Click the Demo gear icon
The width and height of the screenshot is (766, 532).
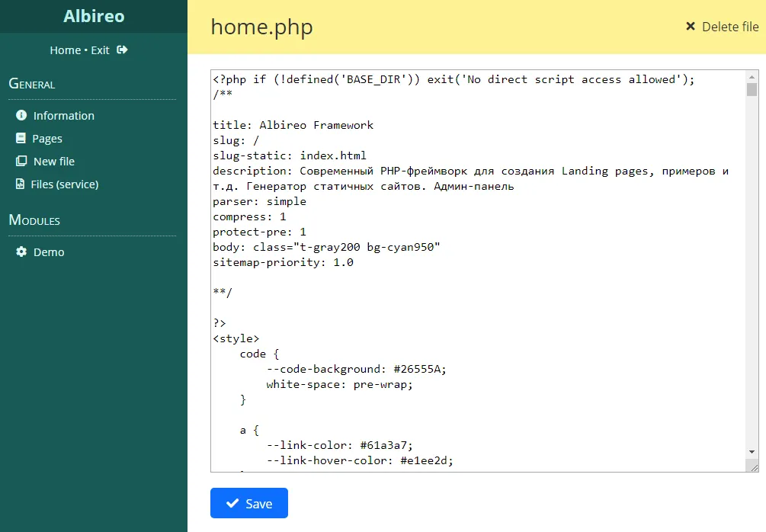(x=21, y=252)
